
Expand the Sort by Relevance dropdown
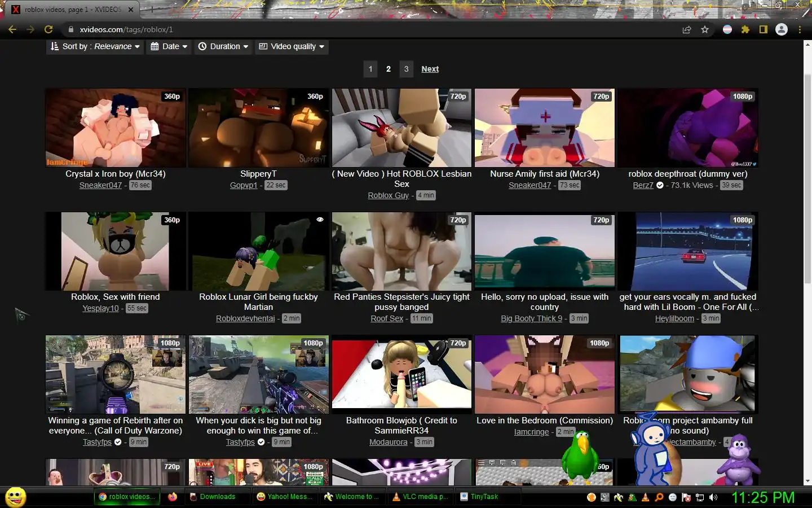pyautogui.click(x=95, y=46)
